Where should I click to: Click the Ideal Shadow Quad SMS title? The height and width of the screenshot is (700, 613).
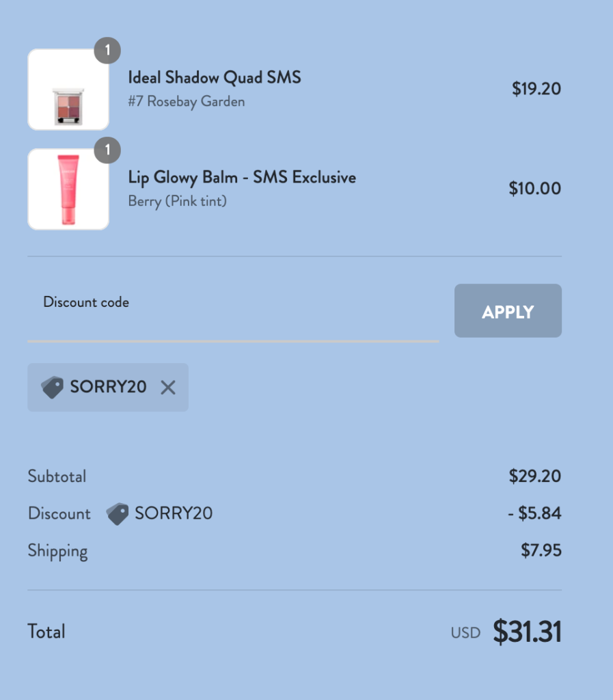(x=215, y=77)
